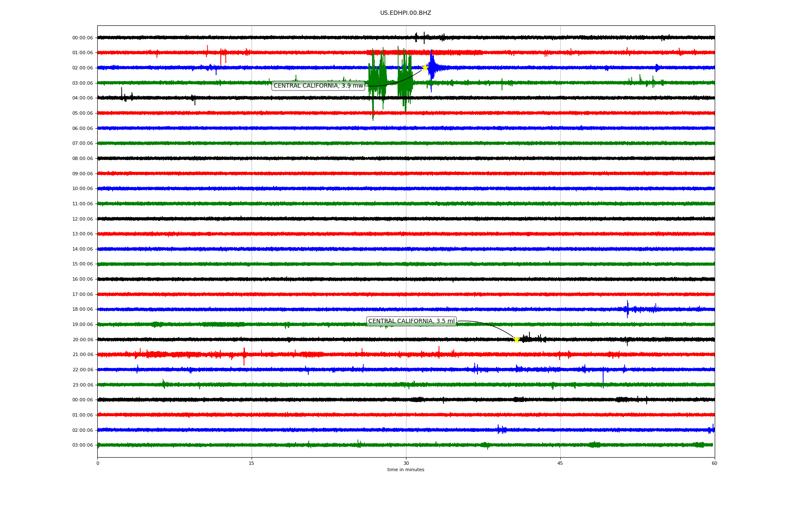812x508 pixels.
Task: Click the 12:00:06 time label
Action: click(x=82, y=219)
